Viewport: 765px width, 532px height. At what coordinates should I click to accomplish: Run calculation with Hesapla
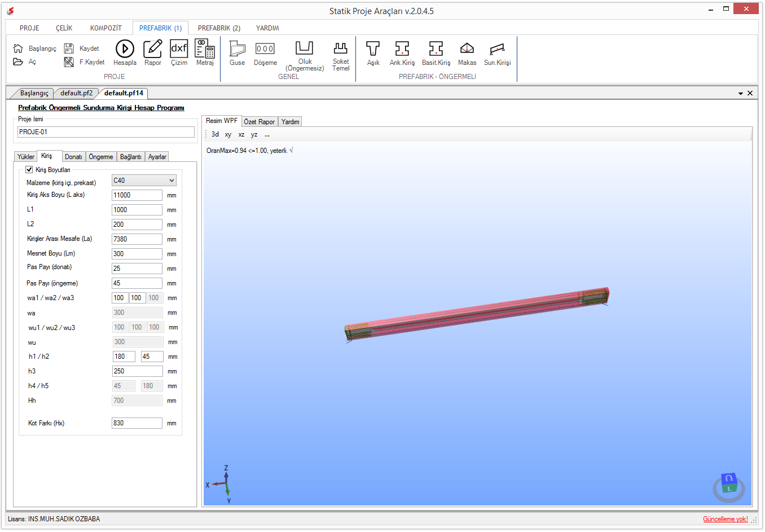click(125, 53)
